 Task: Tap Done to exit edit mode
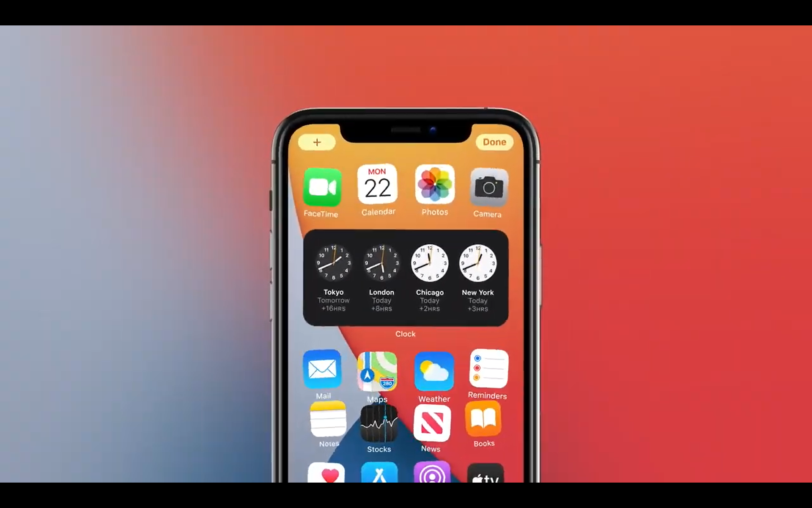(494, 141)
